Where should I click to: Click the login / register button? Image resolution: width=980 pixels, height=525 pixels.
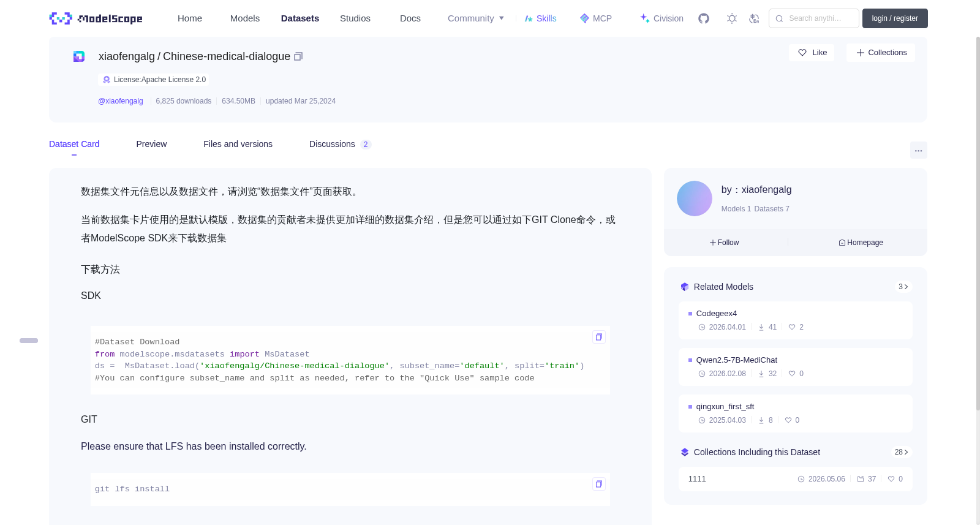tap(895, 18)
